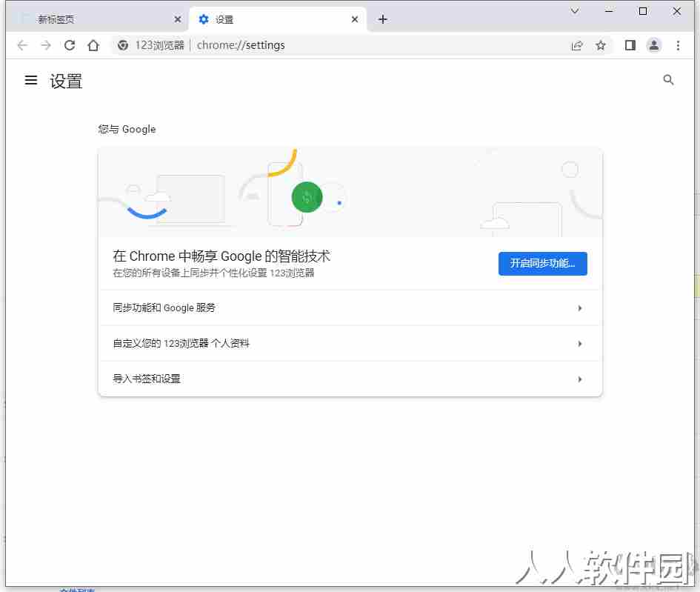The height and width of the screenshot is (592, 700).
Task: Select the 设置 tab
Action: click(278, 19)
